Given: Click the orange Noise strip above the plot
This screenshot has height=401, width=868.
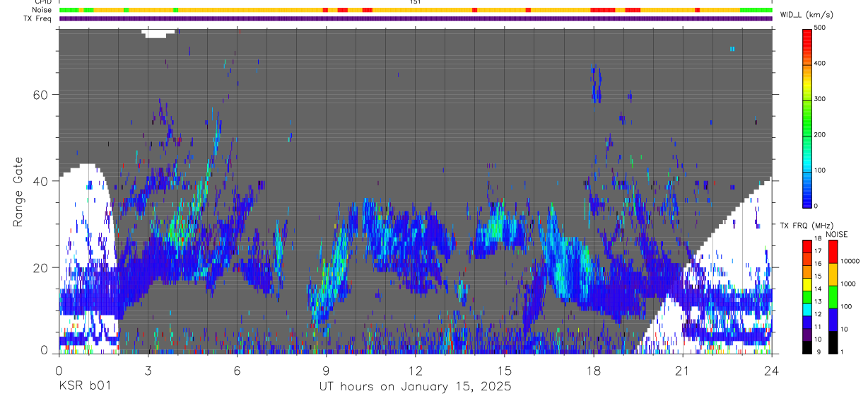Looking at the screenshot, I should click(x=415, y=10).
